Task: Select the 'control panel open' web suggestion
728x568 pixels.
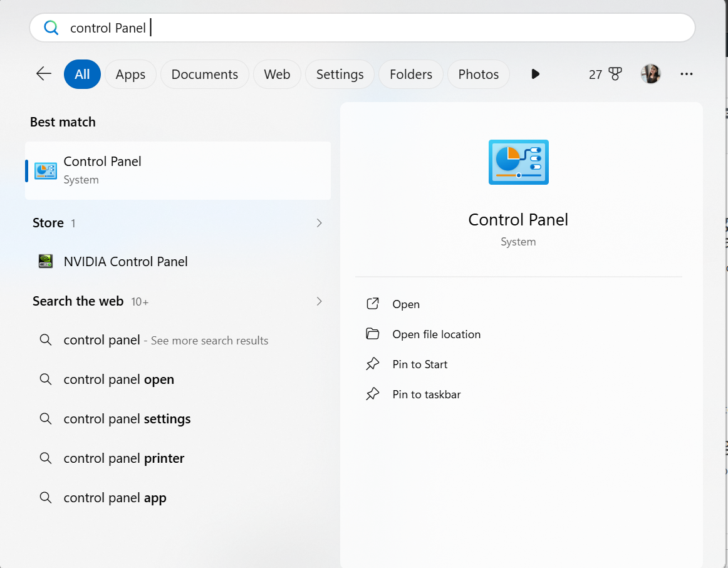Action: (178, 379)
